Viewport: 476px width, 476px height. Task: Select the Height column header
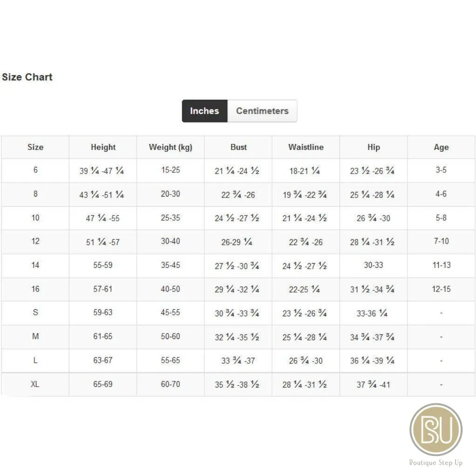103,147
